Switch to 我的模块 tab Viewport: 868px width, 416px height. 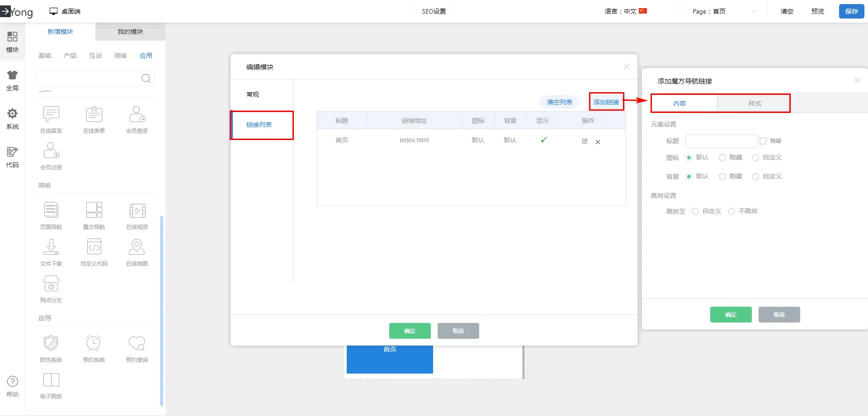click(130, 32)
